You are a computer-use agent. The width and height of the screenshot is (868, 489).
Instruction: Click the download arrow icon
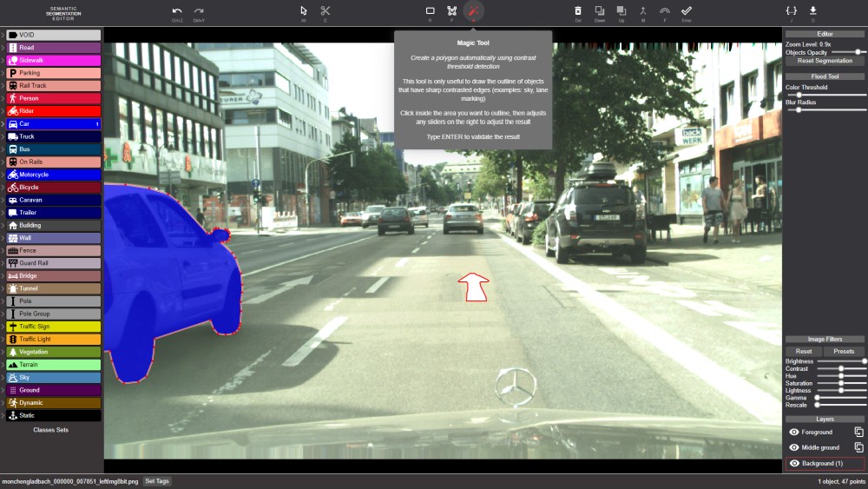tap(813, 10)
